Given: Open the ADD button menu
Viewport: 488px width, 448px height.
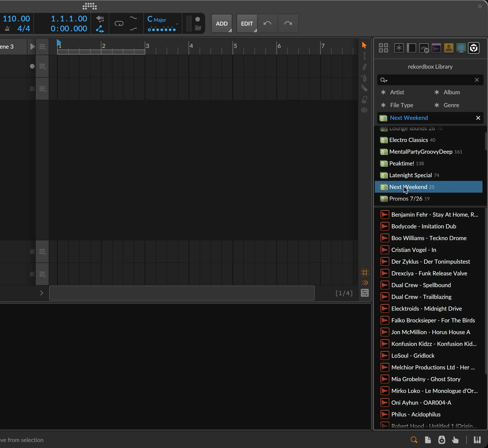Looking at the screenshot, I should pyautogui.click(x=222, y=24).
